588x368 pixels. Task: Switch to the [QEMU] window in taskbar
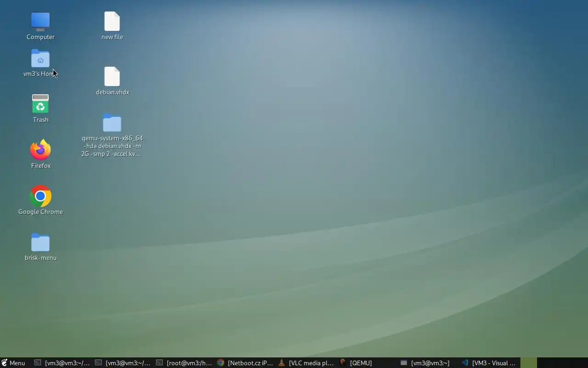[367, 363]
